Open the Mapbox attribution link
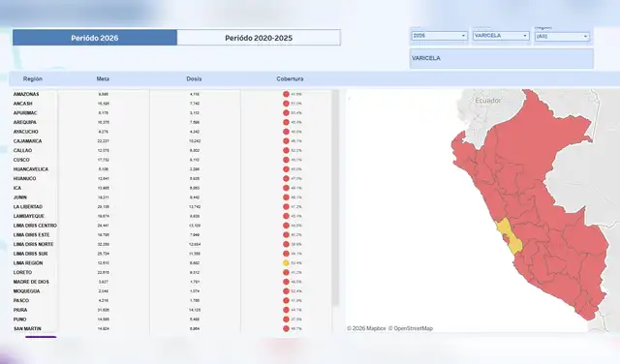This screenshot has height=364, width=620. click(x=366, y=328)
